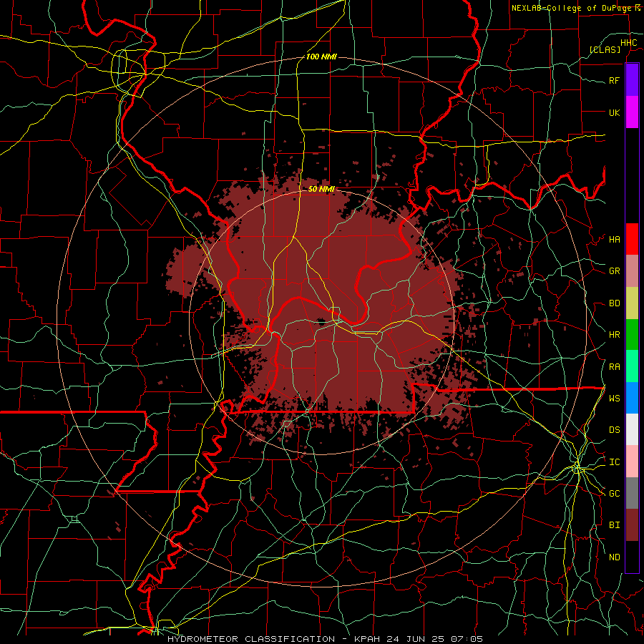This screenshot has height=644, width=644.
Task: Click the ND legend label
Action: click(x=614, y=557)
